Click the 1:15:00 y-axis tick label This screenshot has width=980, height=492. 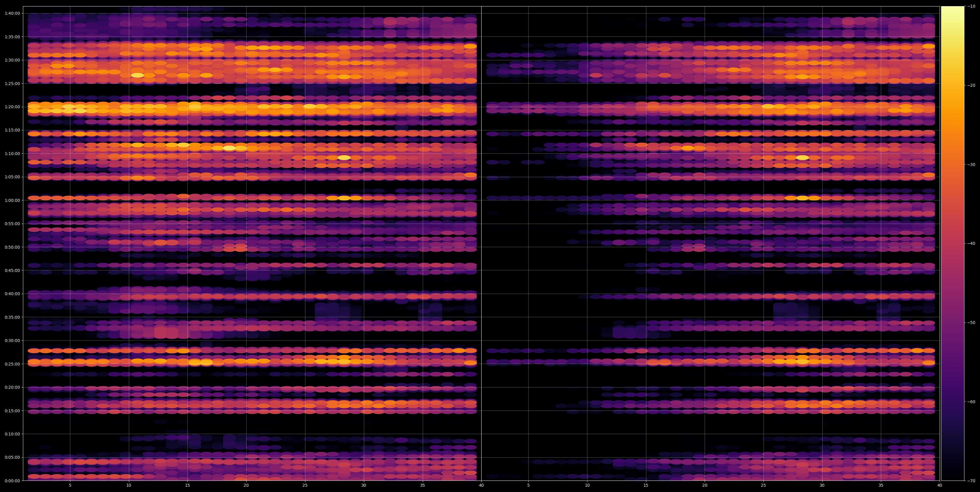(12, 130)
